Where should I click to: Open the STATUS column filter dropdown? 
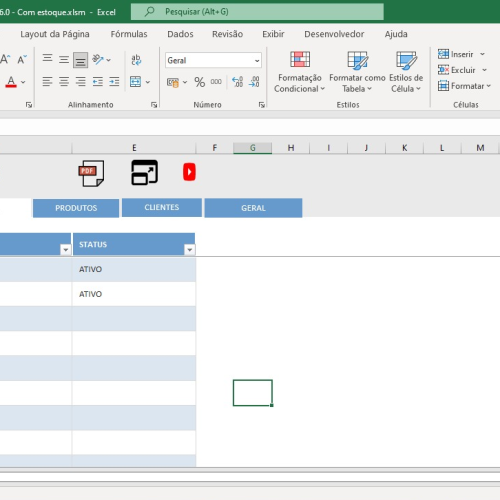189,250
